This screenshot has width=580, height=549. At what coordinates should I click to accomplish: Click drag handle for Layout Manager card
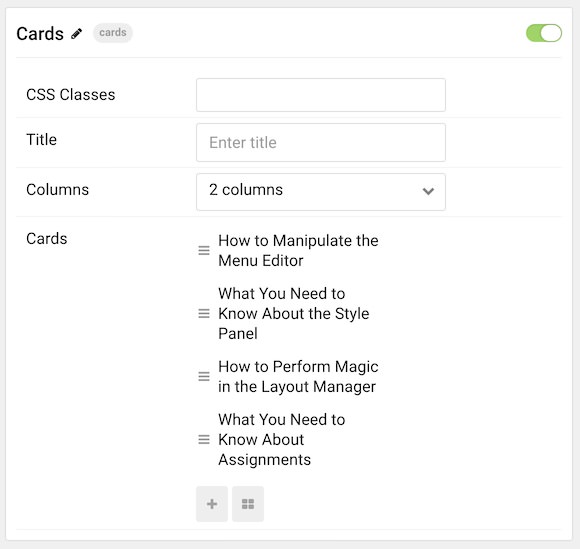[204, 376]
